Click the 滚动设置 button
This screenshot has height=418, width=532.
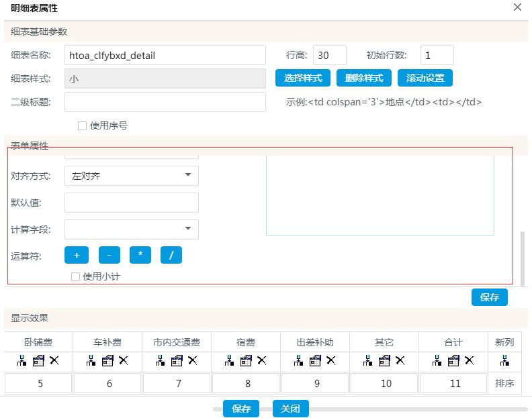click(425, 78)
